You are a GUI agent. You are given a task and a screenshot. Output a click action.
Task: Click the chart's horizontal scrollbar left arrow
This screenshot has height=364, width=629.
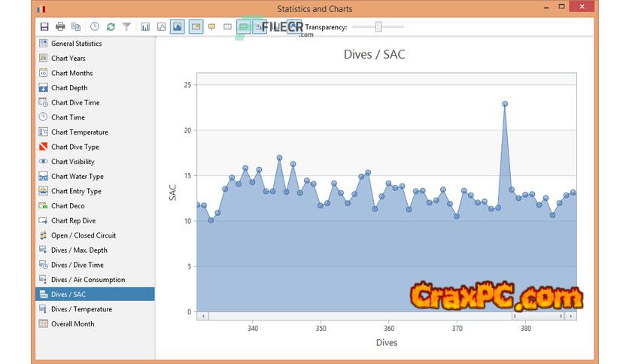[x=202, y=317]
